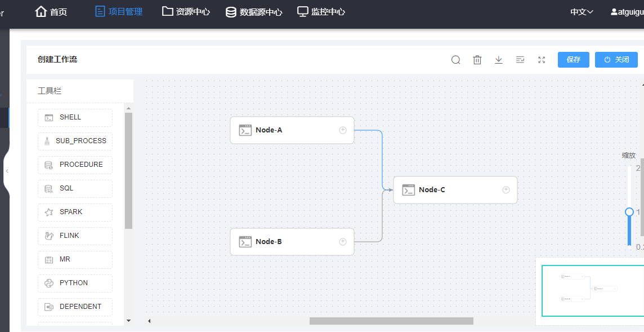Click the trash delete icon

click(x=477, y=60)
